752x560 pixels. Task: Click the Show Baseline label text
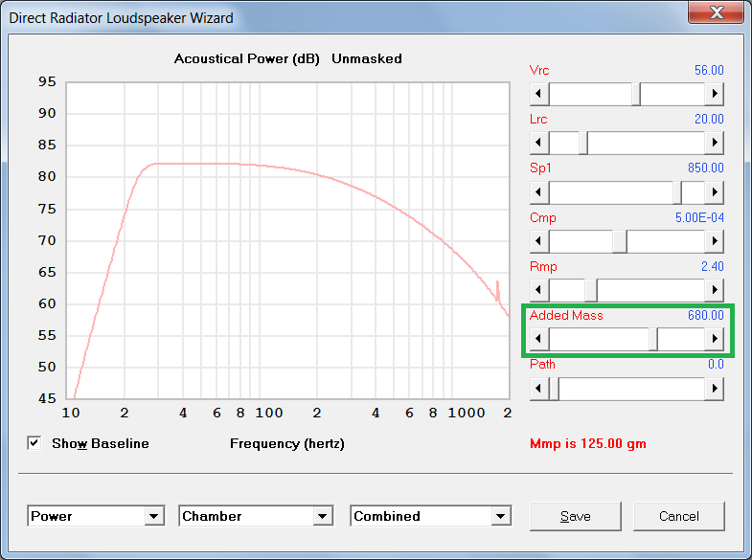101,443
